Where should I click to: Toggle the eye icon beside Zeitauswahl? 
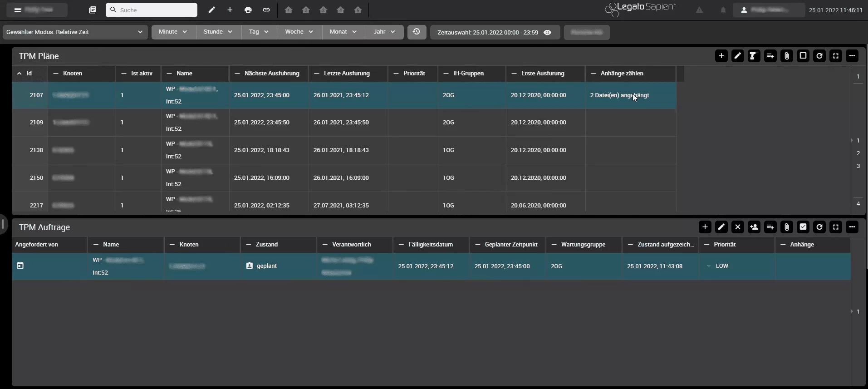point(548,32)
